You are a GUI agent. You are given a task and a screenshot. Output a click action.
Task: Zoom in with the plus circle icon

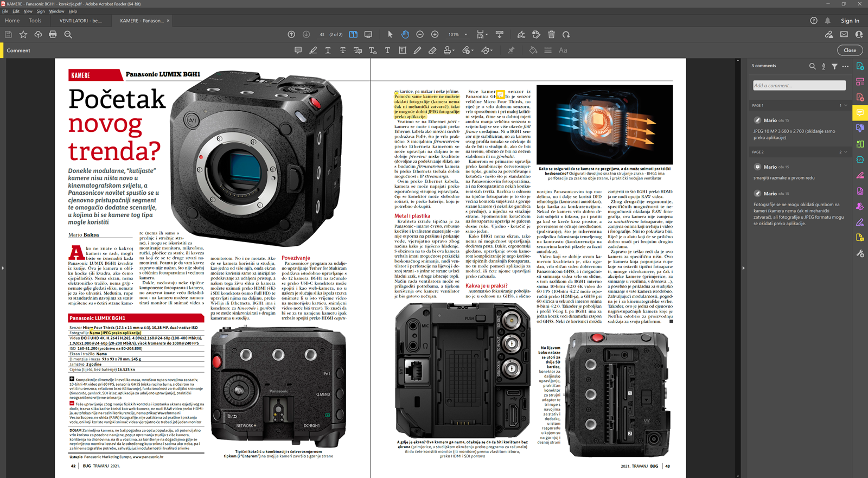[x=435, y=34]
